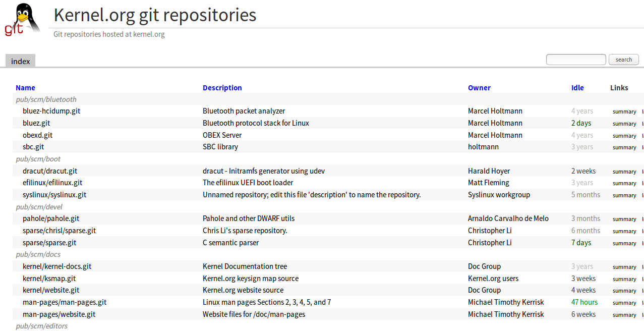
Task: Sort by Owner column header
Action: point(479,88)
